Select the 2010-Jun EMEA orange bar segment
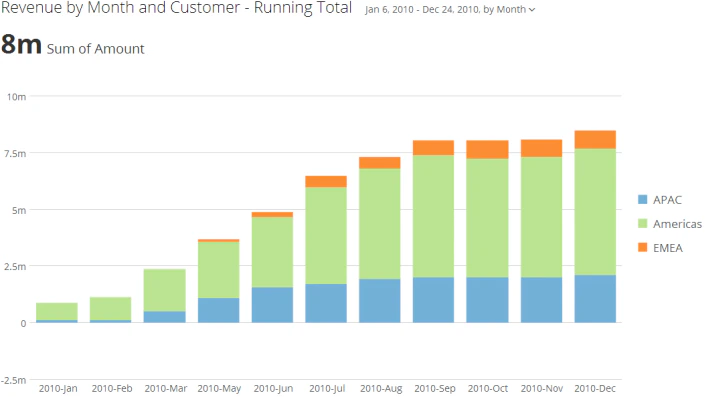This screenshot has width=708, height=397. point(272,215)
